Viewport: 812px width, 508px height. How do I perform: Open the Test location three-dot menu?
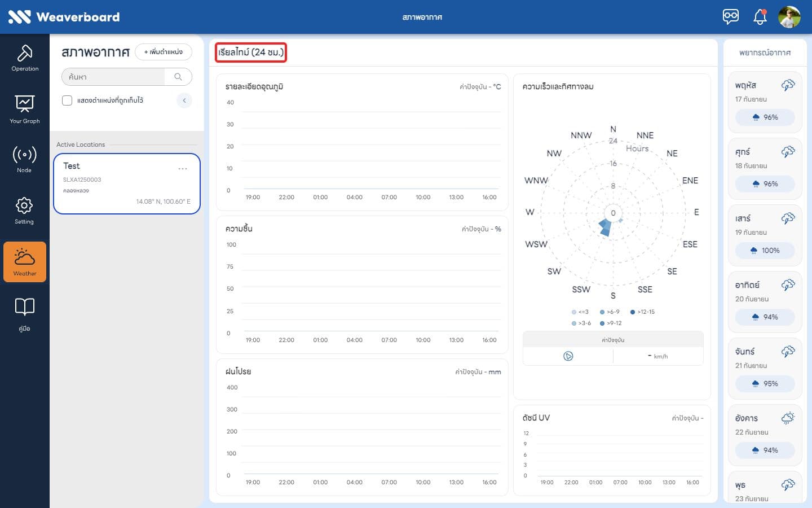pos(183,169)
